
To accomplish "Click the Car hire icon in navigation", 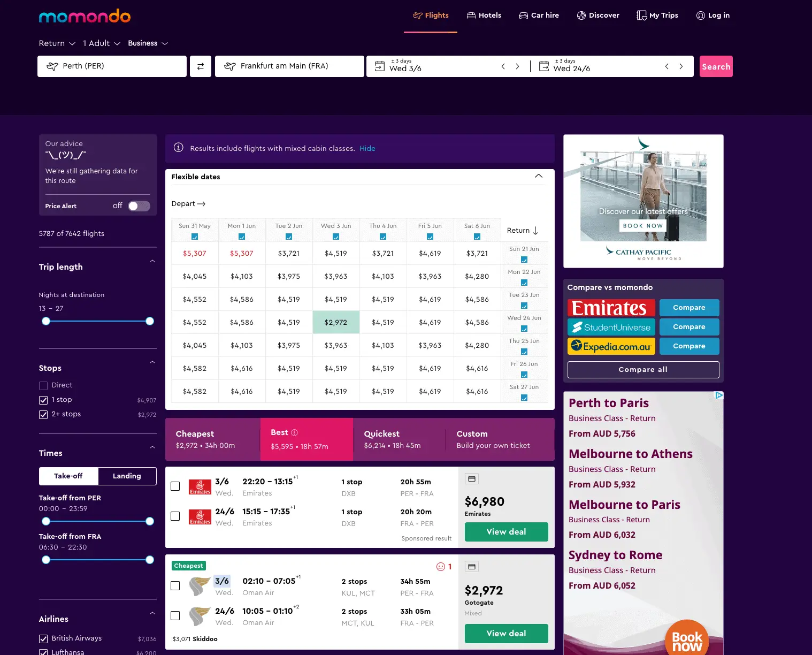I will pos(520,16).
